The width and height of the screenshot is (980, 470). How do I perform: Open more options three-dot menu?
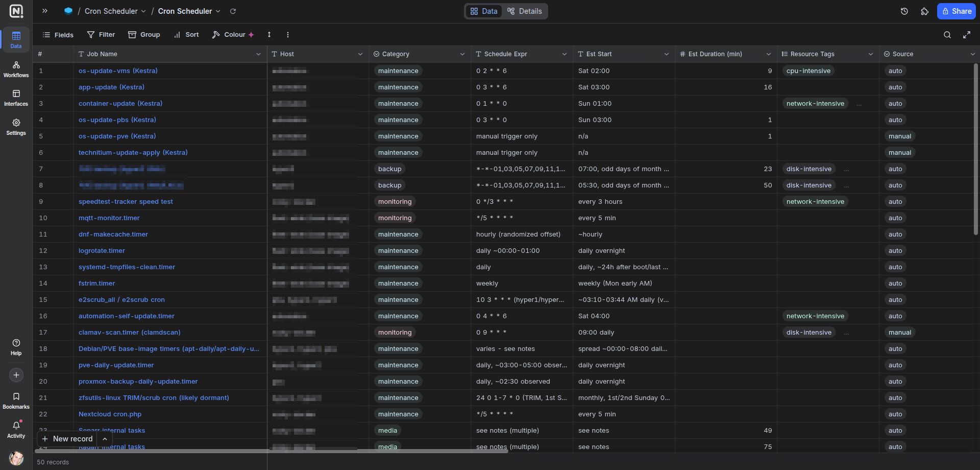click(288, 35)
